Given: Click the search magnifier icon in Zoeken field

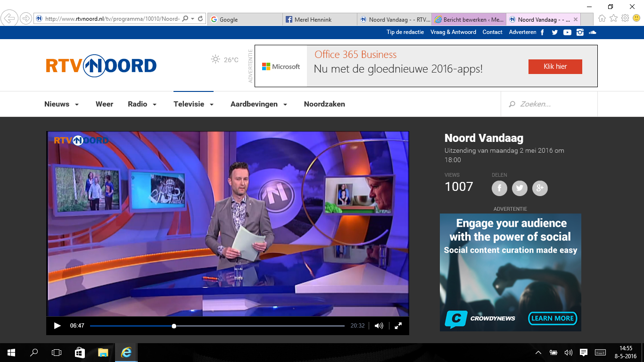Looking at the screenshot, I should click(512, 104).
